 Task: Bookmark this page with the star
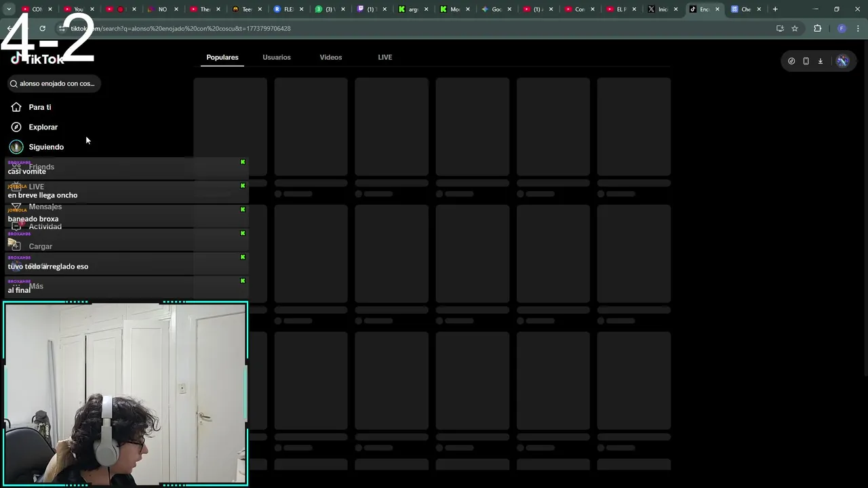point(795,28)
